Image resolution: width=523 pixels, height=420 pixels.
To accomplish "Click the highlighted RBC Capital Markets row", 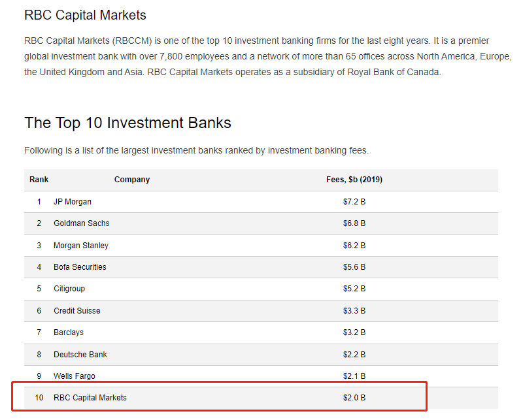I will (x=261, y=398).
